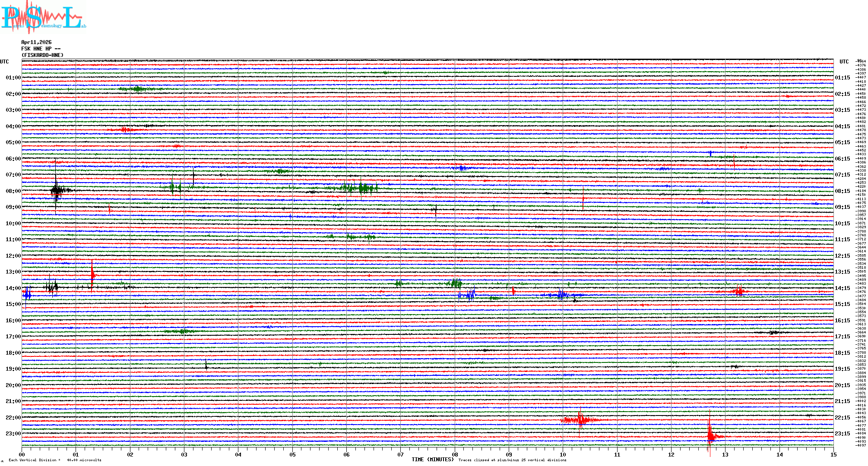Click minute marker 06 on bottom axis
This screenshot has height=466, width=868.
pos(346,455)
